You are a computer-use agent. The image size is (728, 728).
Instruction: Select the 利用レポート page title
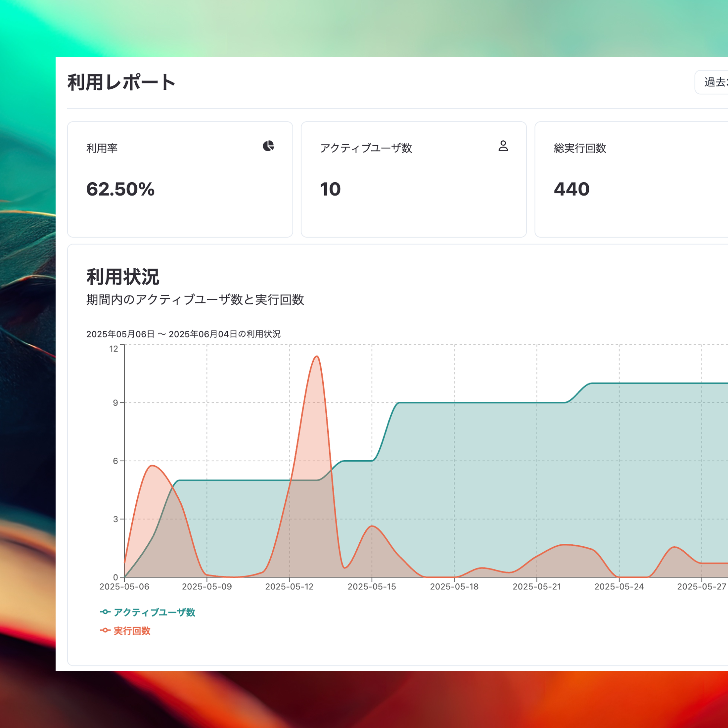coord(121,82)
